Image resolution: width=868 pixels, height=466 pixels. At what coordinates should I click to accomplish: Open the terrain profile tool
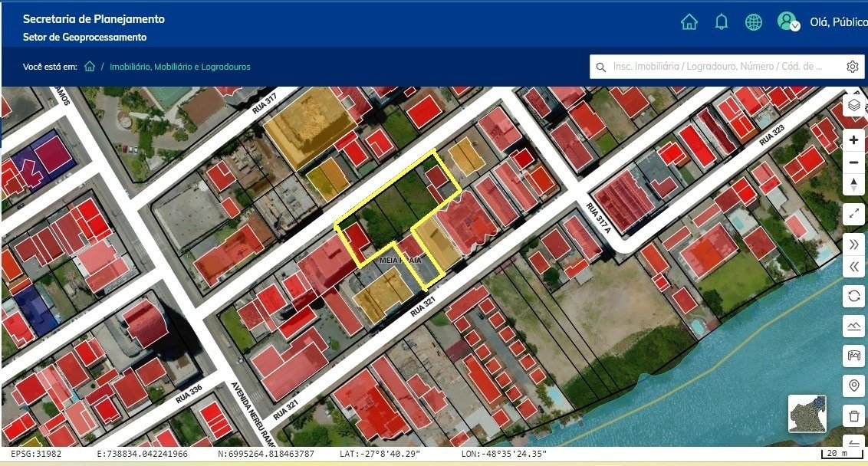pyautogui.click(x=853, y=326)
